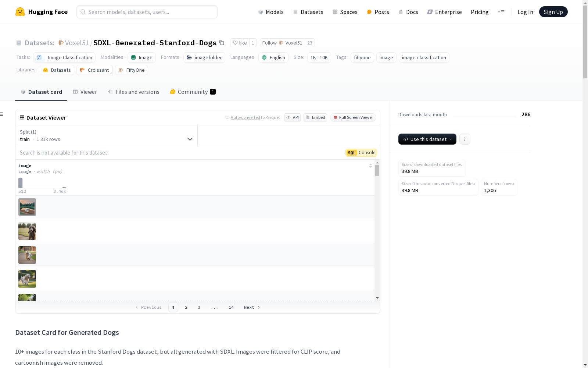The image size is (588, 368).
Task: Sort image column using sort arrows
Action: [x=370, y=166]
